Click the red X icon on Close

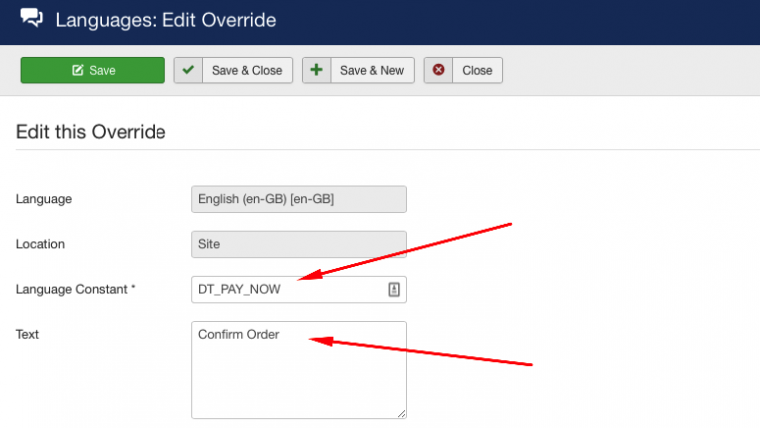439,70
